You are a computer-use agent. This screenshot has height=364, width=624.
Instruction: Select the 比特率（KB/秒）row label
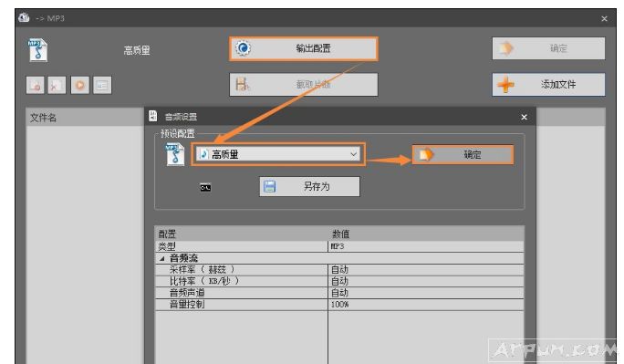(x=204, y=281)
